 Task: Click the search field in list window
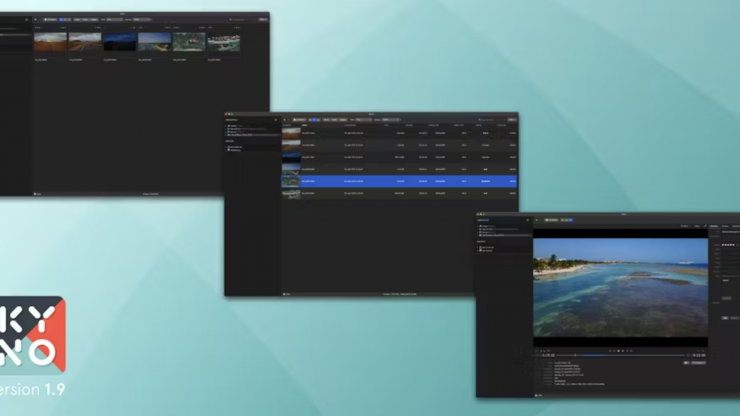(492, 120)
